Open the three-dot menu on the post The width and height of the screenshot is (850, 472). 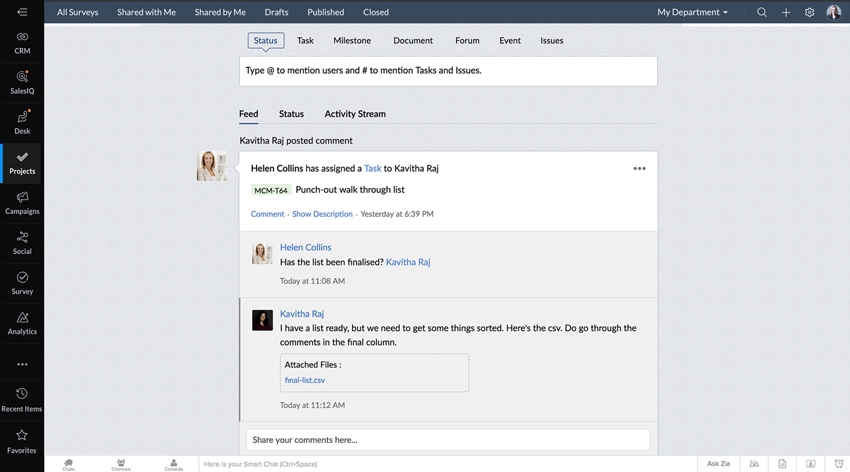(x=639, y=169)
